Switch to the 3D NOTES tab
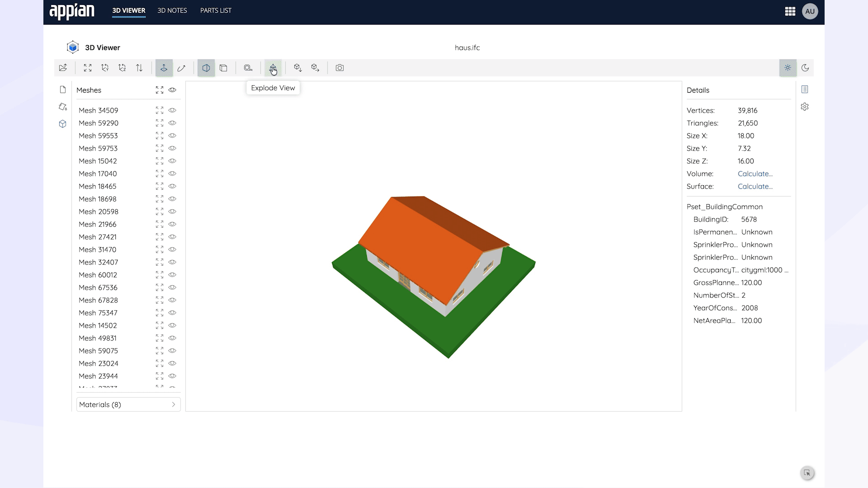 [172, 10]
